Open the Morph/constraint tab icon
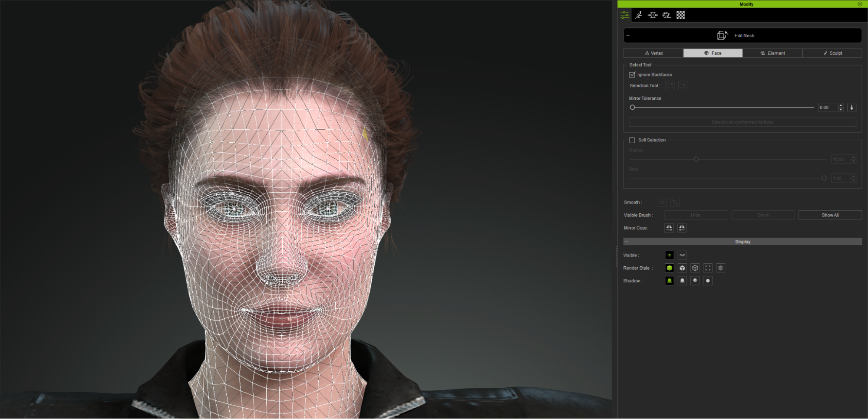Screen dimensions: 868x419 pos(653,15)
